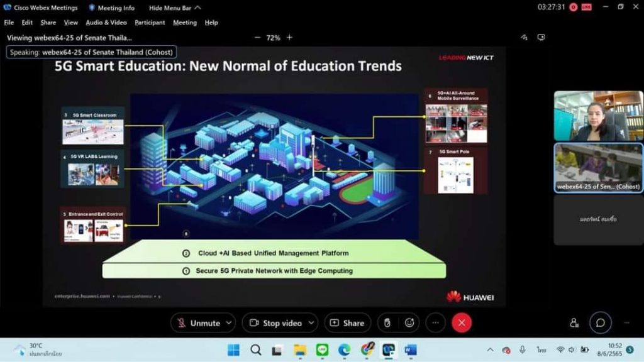Click Viewing webex64-25 of Senate title text

coord(69,38)
